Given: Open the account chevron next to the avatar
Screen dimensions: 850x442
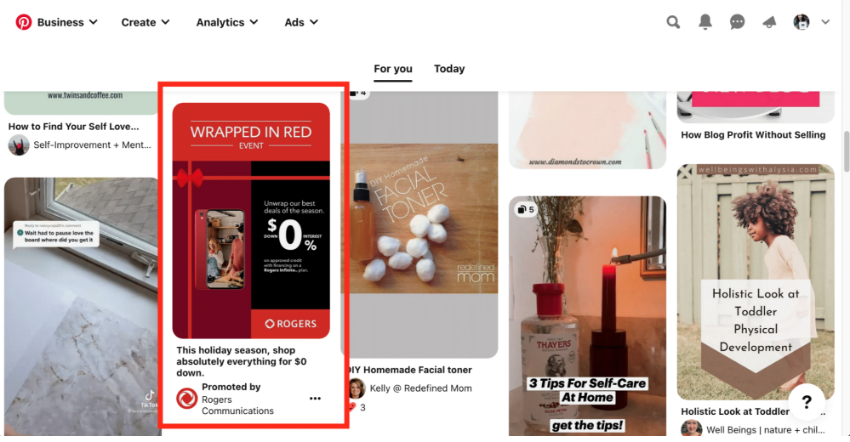Looking at the screenshot, I should [x=825, y=22].
